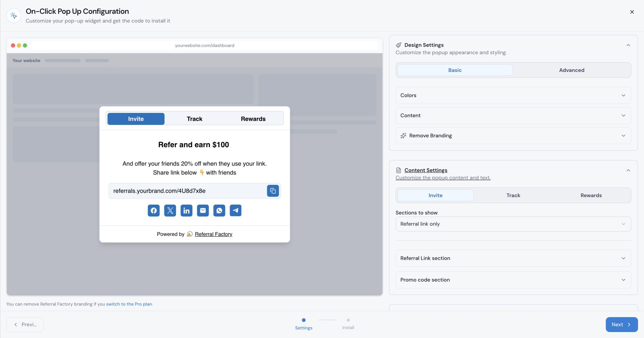
Task: Collapse the Design Settings panel
Action: click(x=628, y=45)
